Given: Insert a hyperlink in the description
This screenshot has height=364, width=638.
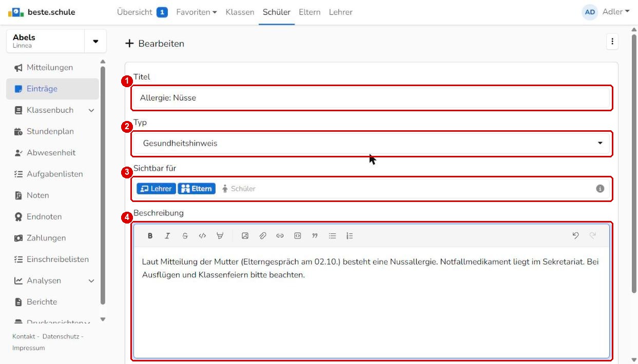Looking at the screenshot, I should pyautogui.click(x=280, y=236).
